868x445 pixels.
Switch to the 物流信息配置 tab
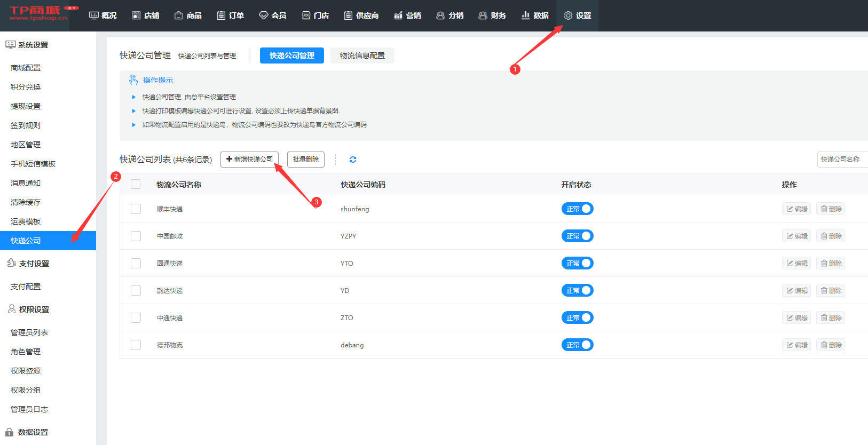click(362, 55)
